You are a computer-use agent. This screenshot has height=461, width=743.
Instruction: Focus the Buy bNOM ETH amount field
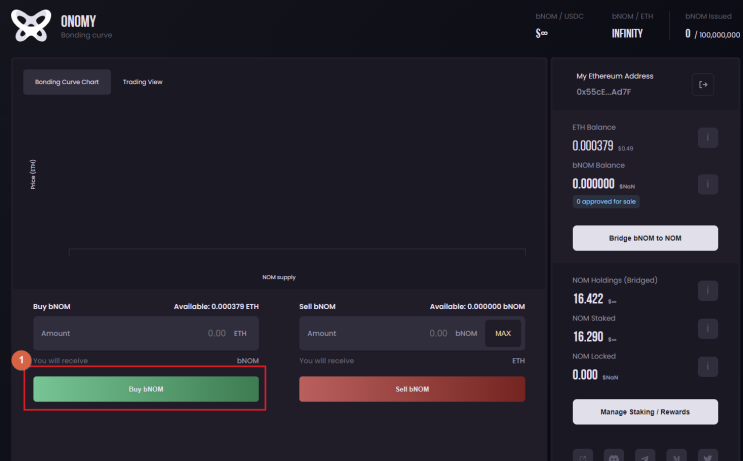pyautogui.click(x=130, y=333)
